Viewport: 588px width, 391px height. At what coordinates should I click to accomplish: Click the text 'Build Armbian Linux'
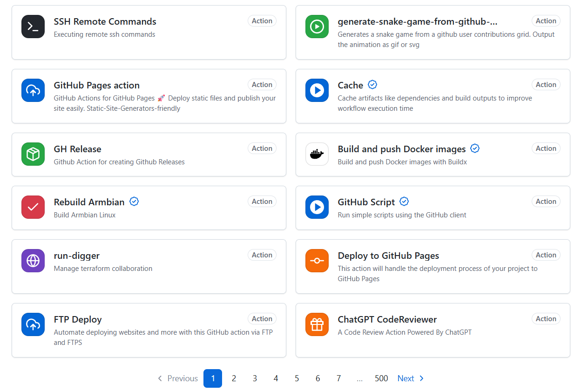pos(85,215)
